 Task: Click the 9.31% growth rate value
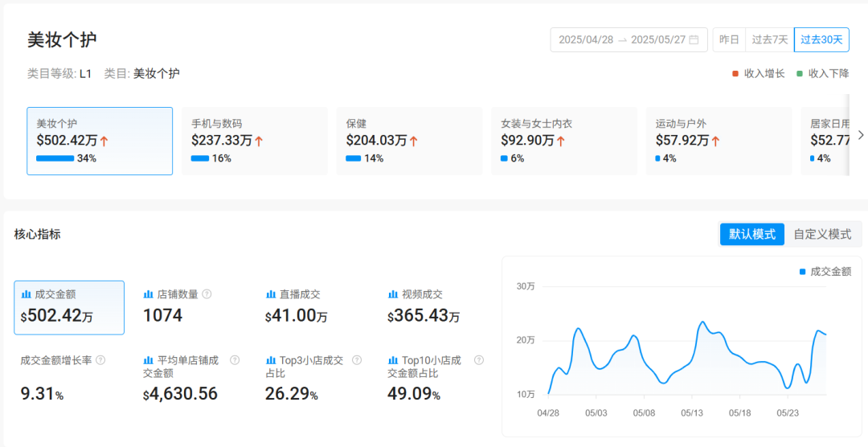pos(42,395)
